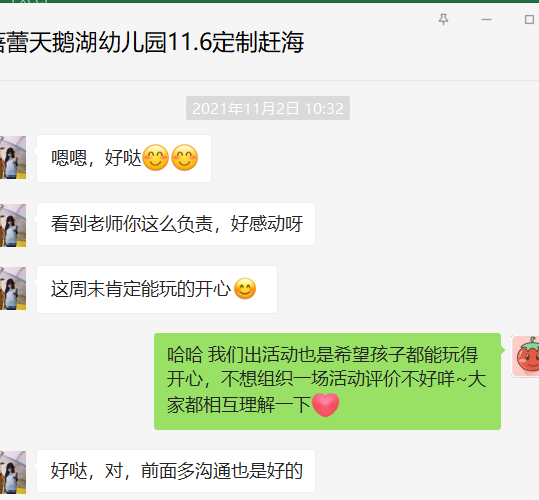Click the 2021年11月2日 10:32 timestamp
Image resolution: width=539 pixels, height=500 pixels.
(268, 108)
